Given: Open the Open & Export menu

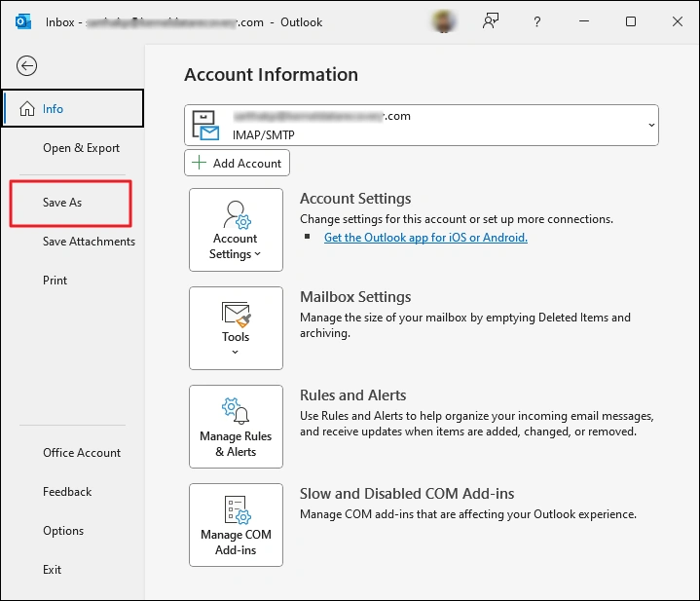Looking at the screenshot, I should tap(81, 148).
